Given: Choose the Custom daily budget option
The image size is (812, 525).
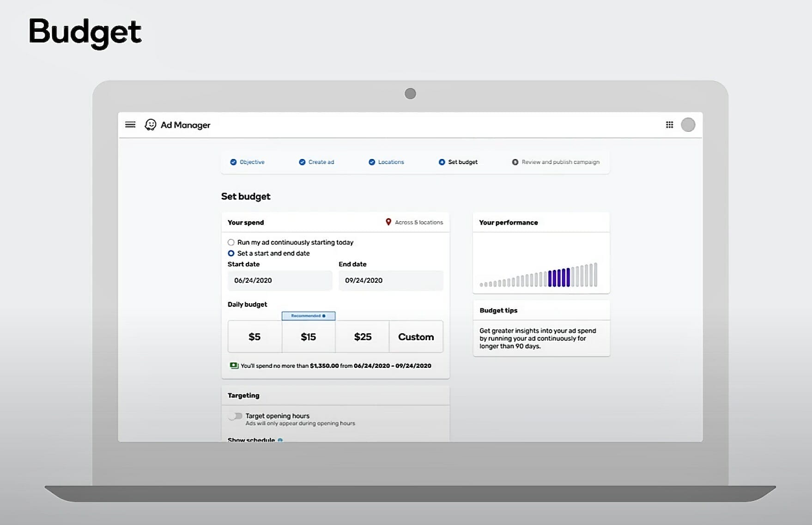Looking at the screenshot, I should coord(416,337).
